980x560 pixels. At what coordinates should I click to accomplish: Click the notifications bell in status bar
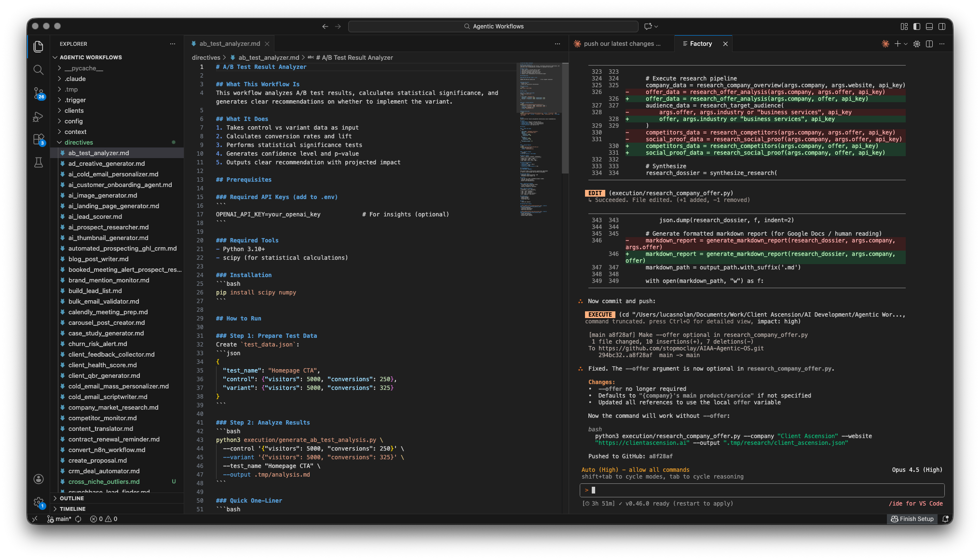945,519
